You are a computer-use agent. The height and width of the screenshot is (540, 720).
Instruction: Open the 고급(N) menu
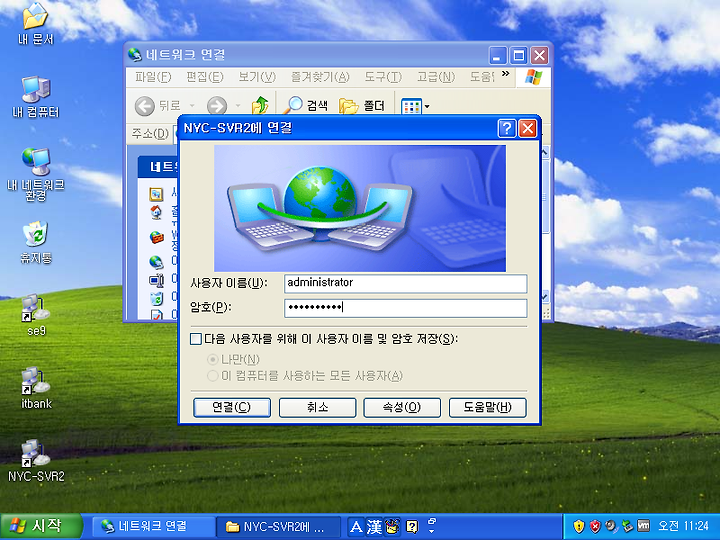pos(435,77)
